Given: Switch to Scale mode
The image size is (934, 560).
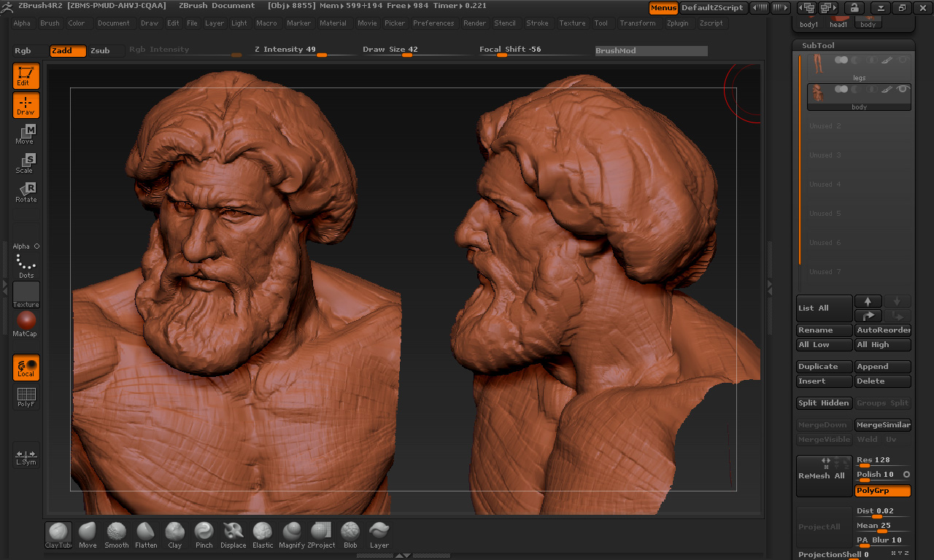Looking at the screenshot, I should pos(26,163).
